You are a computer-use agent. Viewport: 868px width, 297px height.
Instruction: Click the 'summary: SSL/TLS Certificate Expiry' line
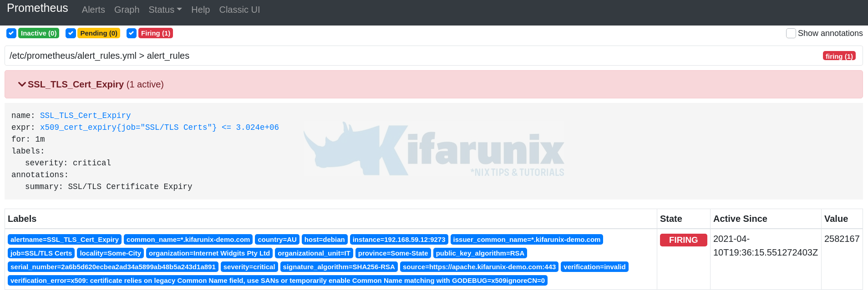109,187
